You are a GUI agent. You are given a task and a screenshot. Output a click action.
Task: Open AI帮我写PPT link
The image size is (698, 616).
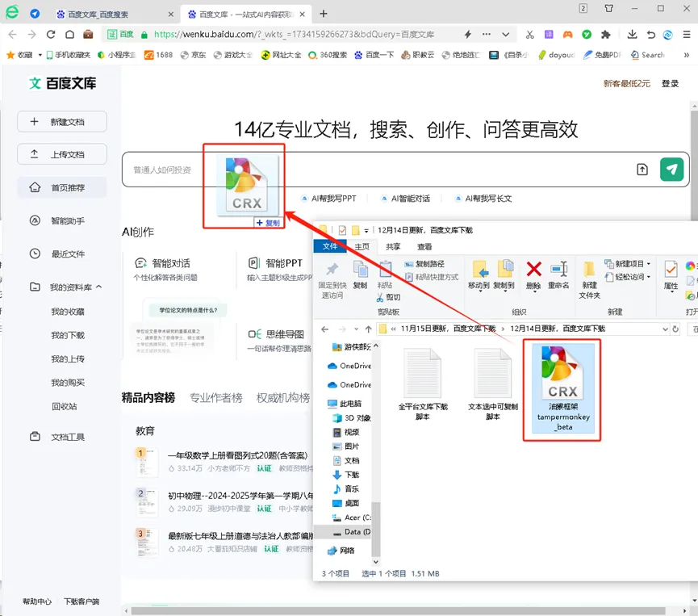pos(329,199)
